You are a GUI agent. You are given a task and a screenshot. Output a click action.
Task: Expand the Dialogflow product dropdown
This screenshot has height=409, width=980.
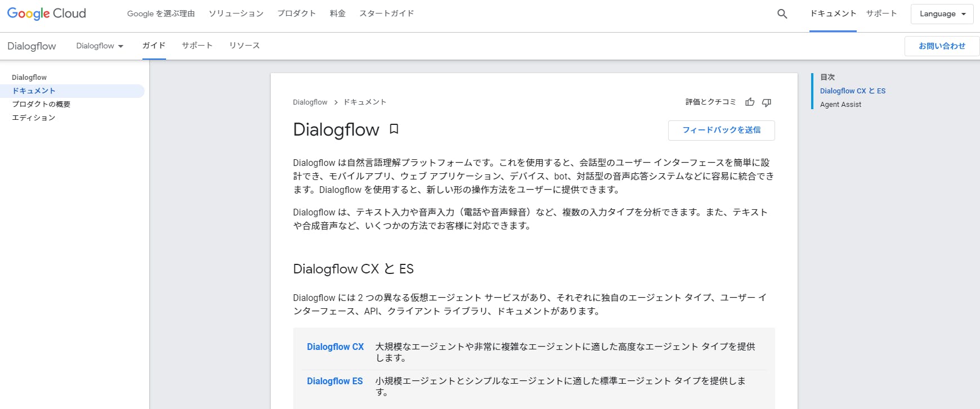point(100,46)
